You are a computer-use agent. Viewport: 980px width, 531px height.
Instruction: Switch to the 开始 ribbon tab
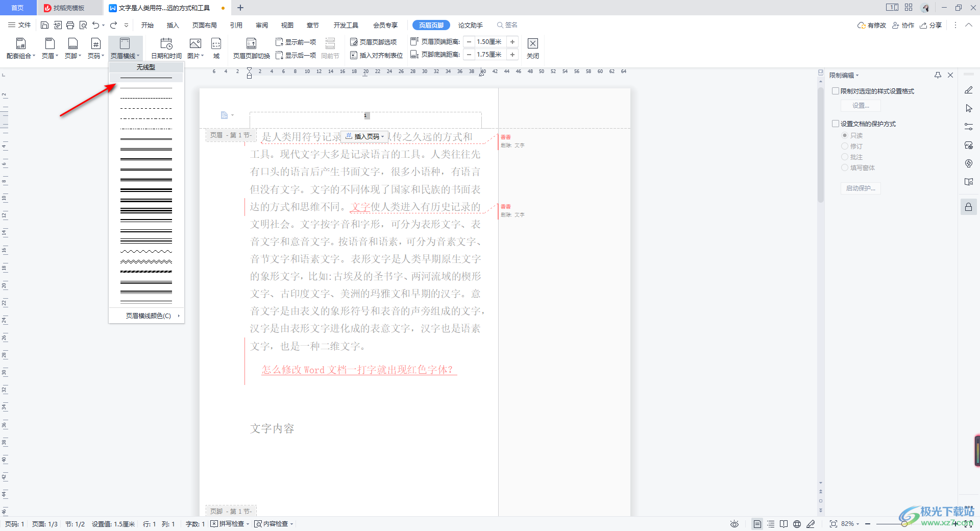148,25
